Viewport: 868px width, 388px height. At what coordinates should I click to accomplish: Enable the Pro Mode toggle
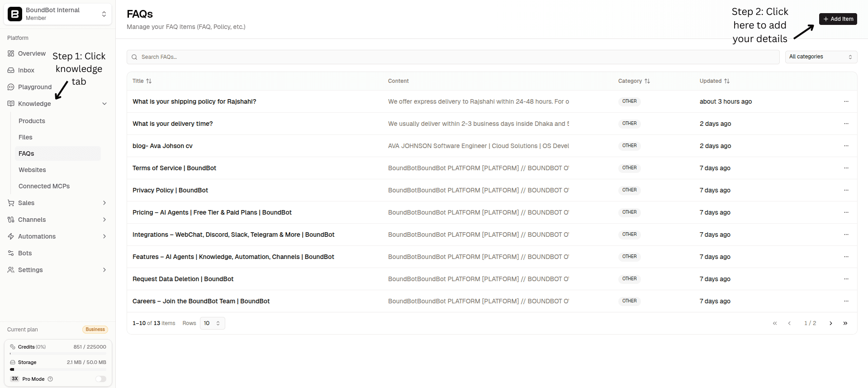pyautogui.click(x=101, y=379)
